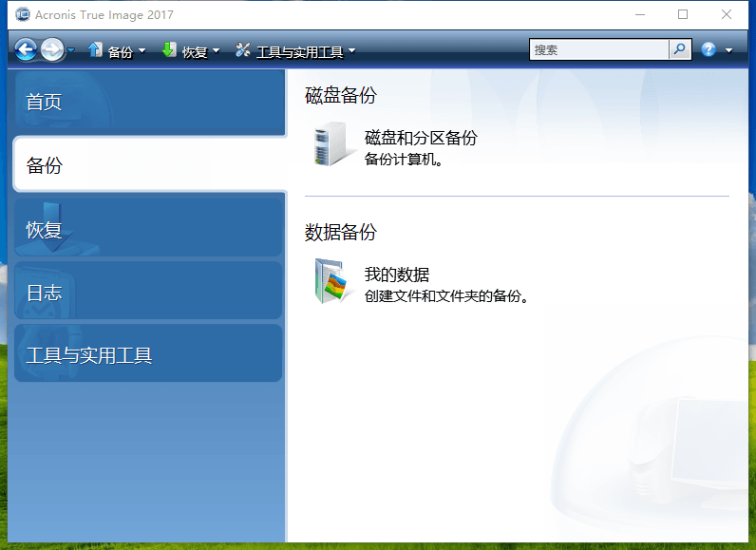
Task: Go to 首页 in the sidebar
Action: tap(149, 102)
